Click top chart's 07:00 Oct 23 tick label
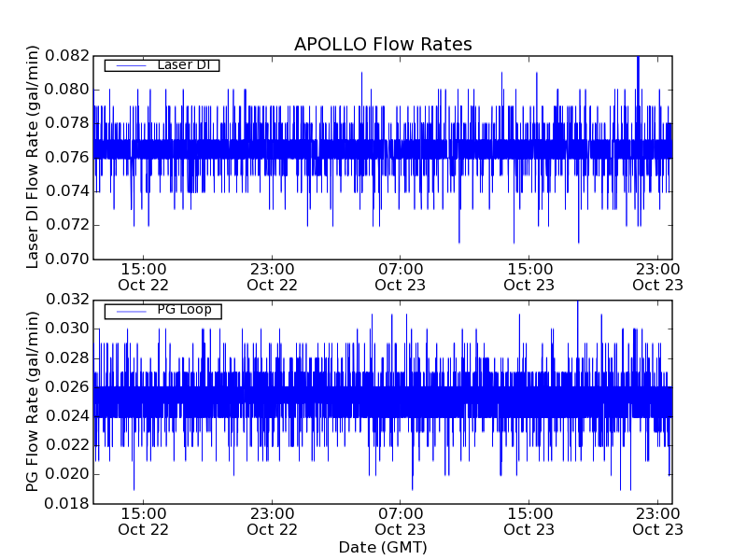This screenshot has width=747, height=560. click(401, 276)
